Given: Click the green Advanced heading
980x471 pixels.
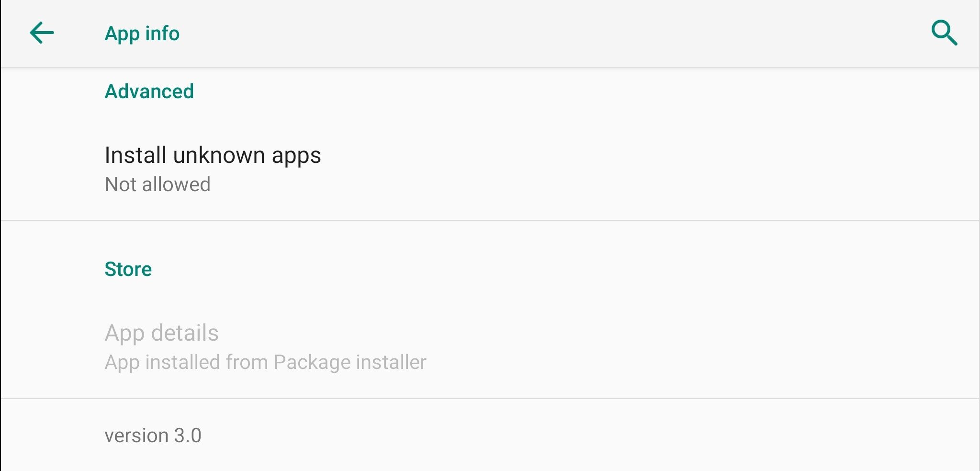Looking at the screenshot, I should pos(149,91).
